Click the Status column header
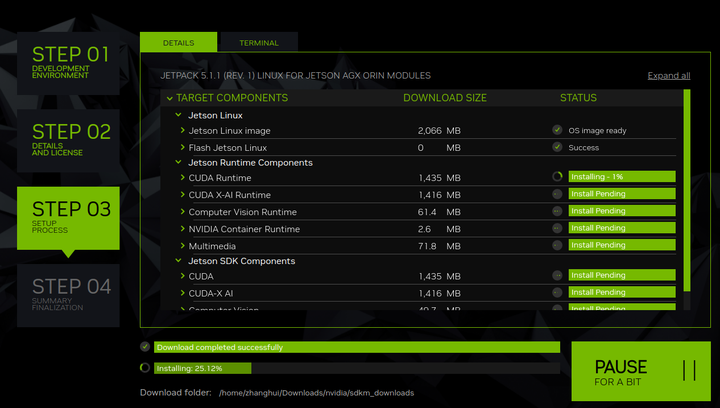Viewport: 720px width, 408px height. click(x=578, y=98)
